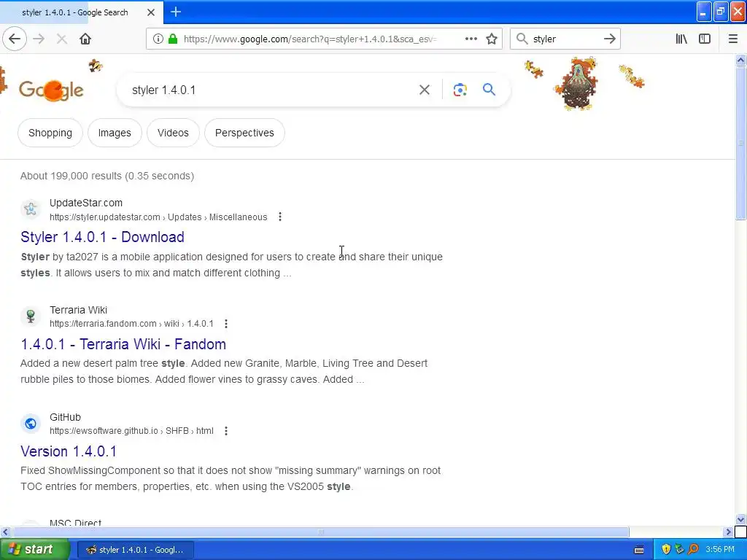The width and height of the screenshot is (747, 560).
Task: Switch to the Images results filter
Action: pyautogui.click(x=115, y=133)
